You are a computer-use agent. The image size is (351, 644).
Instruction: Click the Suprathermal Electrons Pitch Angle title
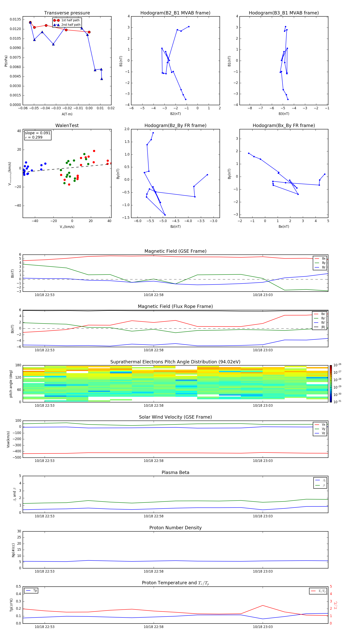[x=175, y=362]
